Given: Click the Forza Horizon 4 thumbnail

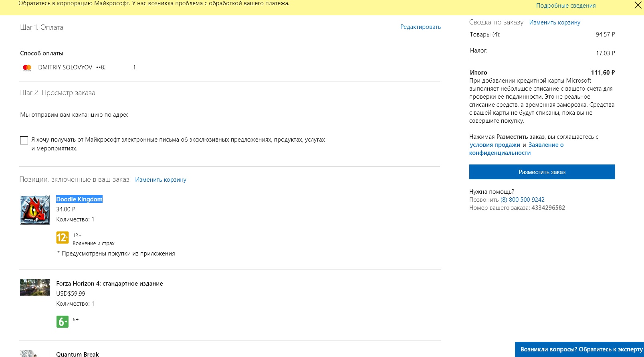Looking at the screenshot, I should (x=35, y=287).
